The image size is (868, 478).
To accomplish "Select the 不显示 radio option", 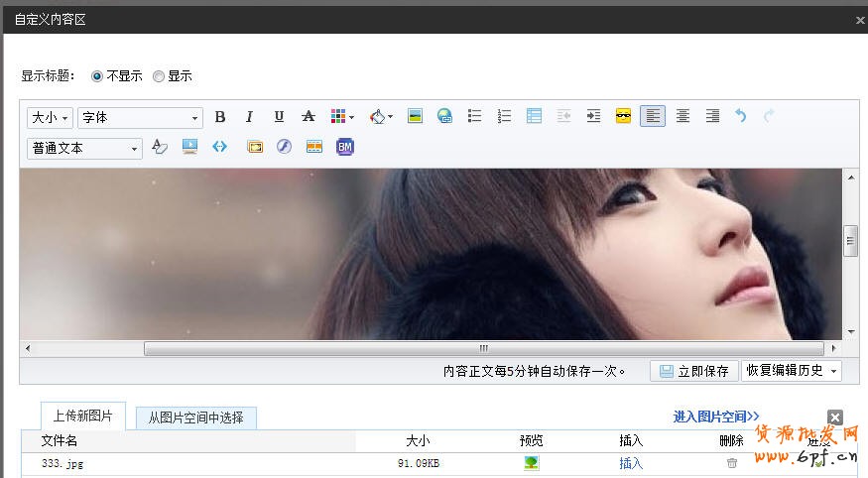I will point(97,76).
